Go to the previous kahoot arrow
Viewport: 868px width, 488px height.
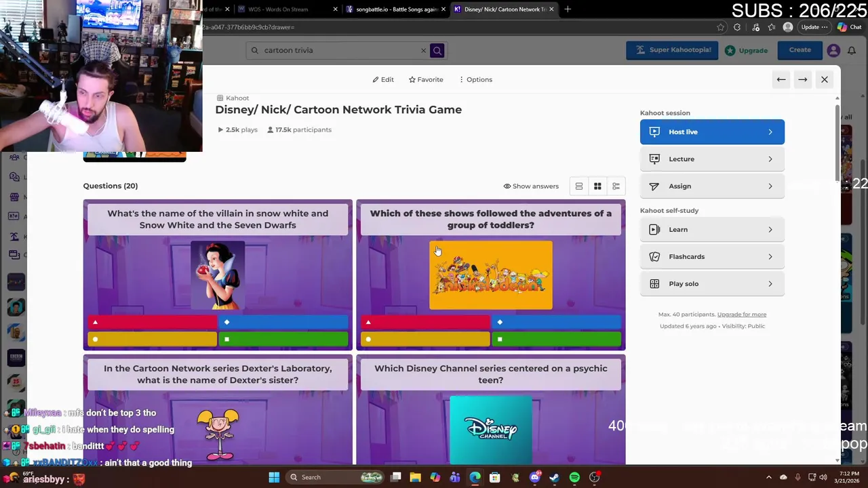781,79
